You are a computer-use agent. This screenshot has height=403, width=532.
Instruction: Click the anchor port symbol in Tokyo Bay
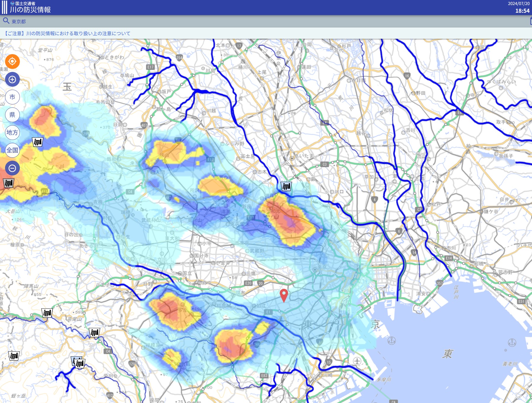click(392, 341)
